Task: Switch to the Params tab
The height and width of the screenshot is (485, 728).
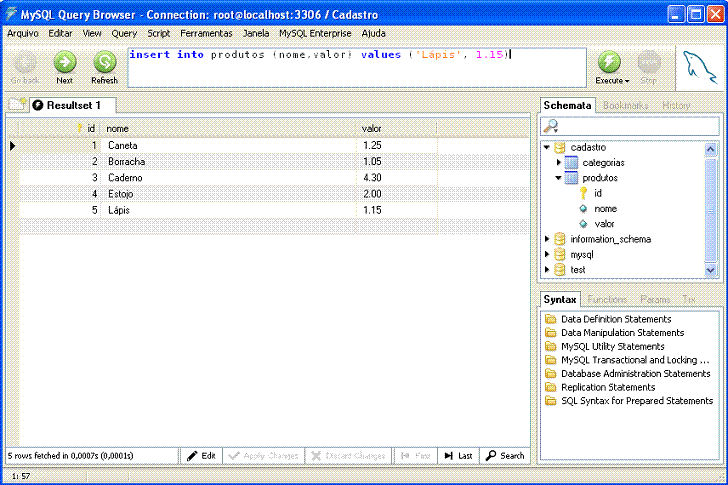Action: (x=655, y=299)
